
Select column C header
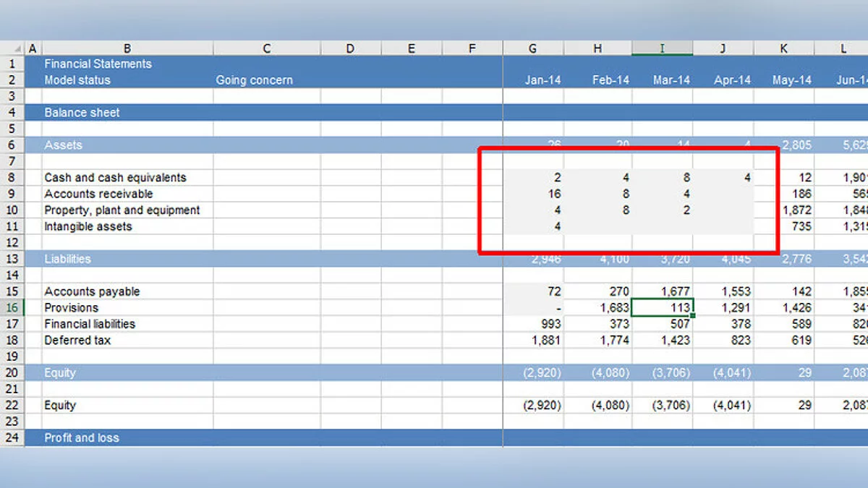coord(267,48)
